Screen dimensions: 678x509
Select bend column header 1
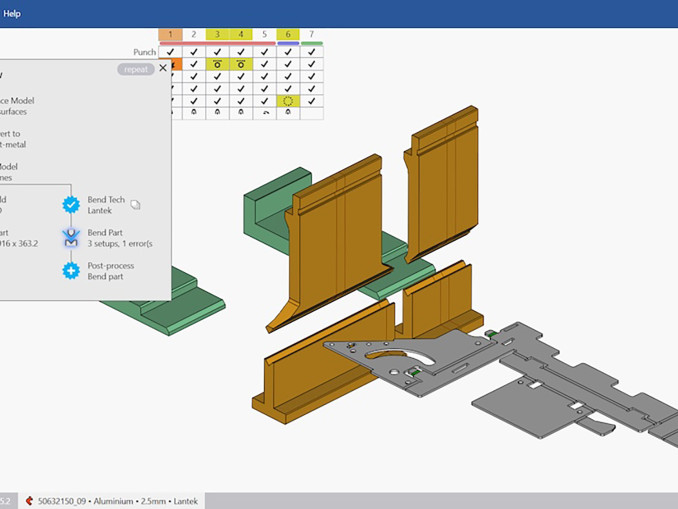170,34
